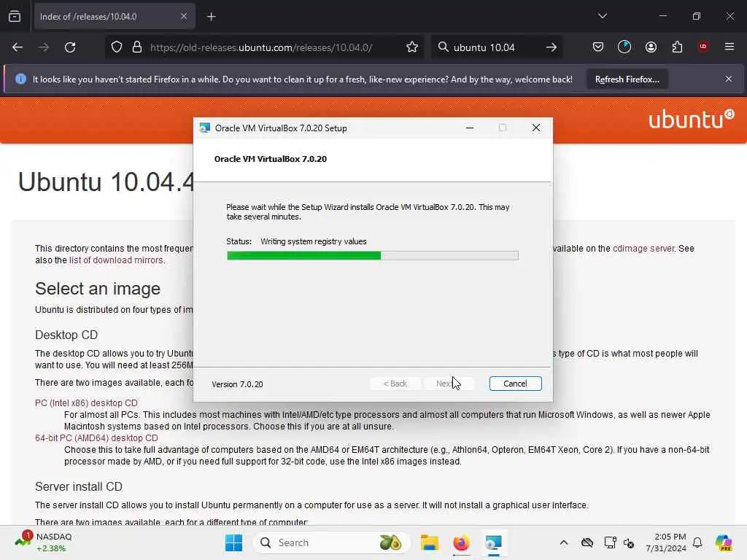
Task: Click the Writing system registry values status
Action: tap(314, 241)
